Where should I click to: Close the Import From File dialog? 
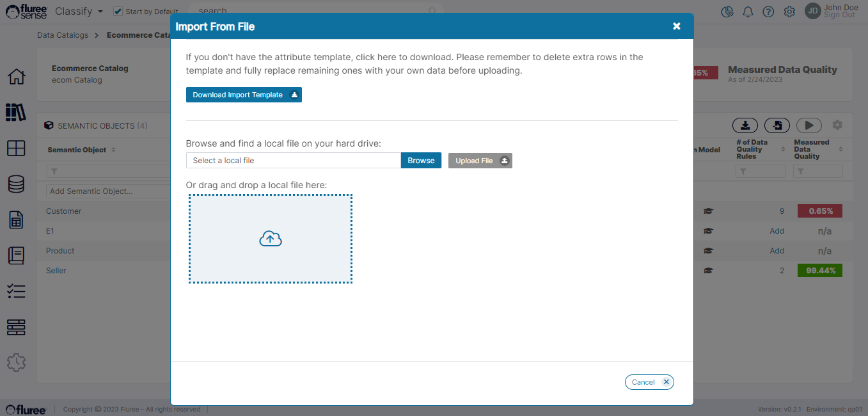(x=677, y=26)
